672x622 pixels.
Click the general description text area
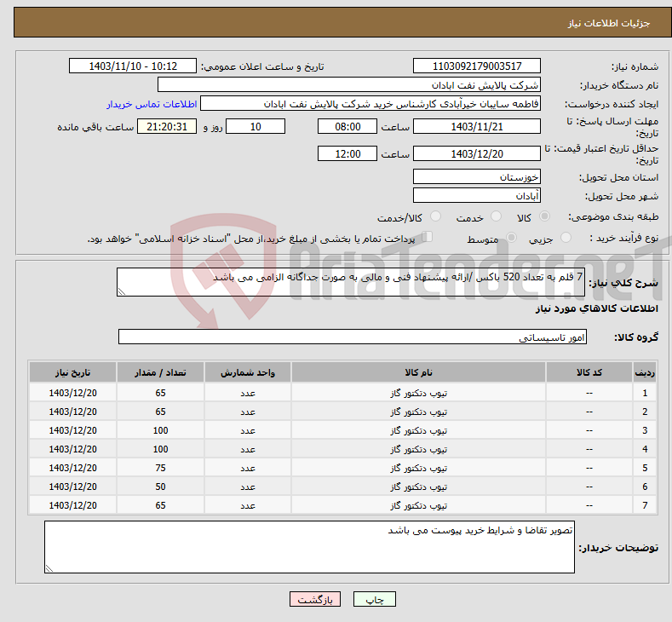click(x=351, y=282)
